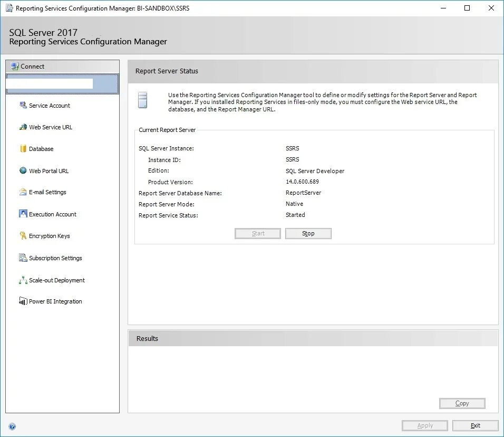Click the Native report server mode value
The height and width of the screenshot is (437, 504).
294,204
